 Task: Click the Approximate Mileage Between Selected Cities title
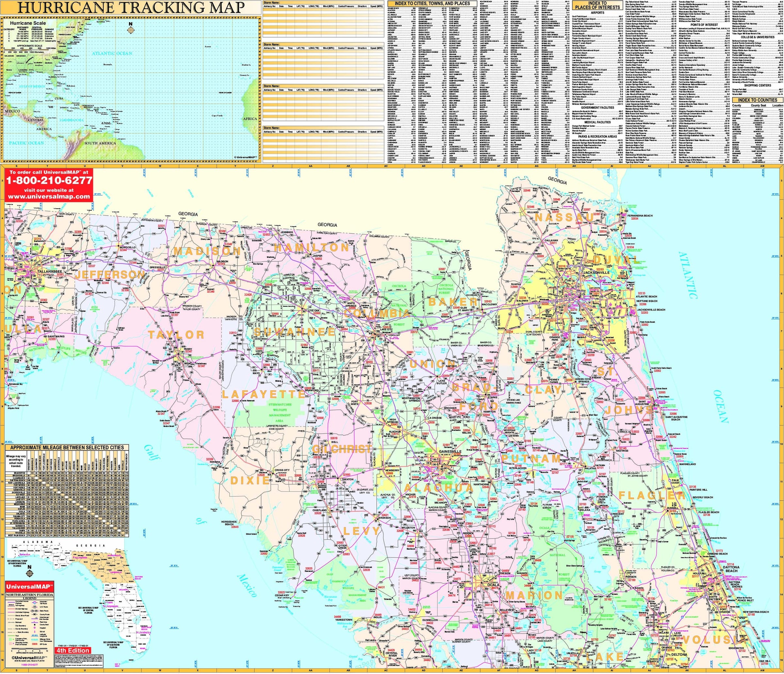pos(67,447)
